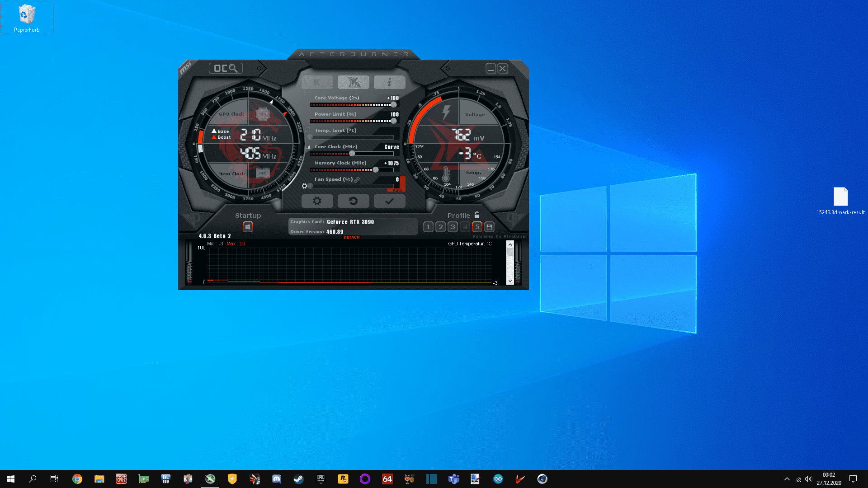Click the Memory Clock slider handle
The image size is (868, 488).
[376, 170]
